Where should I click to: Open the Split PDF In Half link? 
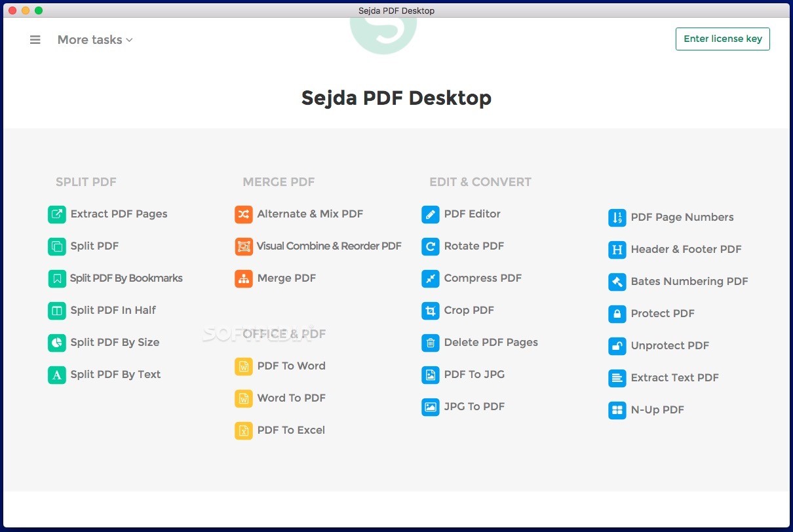click(113, 311)
